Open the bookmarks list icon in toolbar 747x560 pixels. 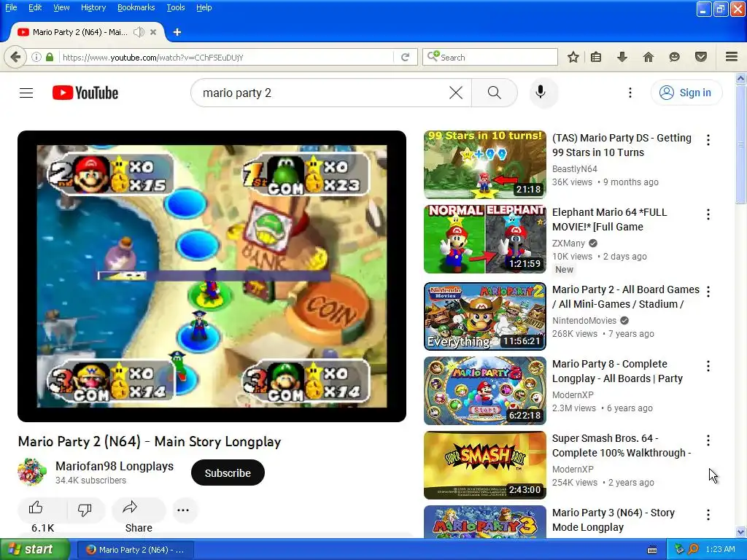(595, 57)
